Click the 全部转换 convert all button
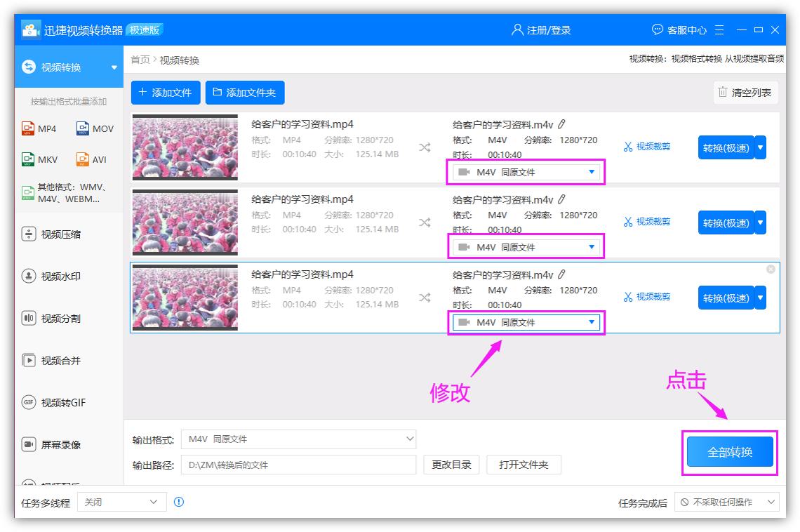800x532 pixels. pyautogui.click(x=729, y=452)
